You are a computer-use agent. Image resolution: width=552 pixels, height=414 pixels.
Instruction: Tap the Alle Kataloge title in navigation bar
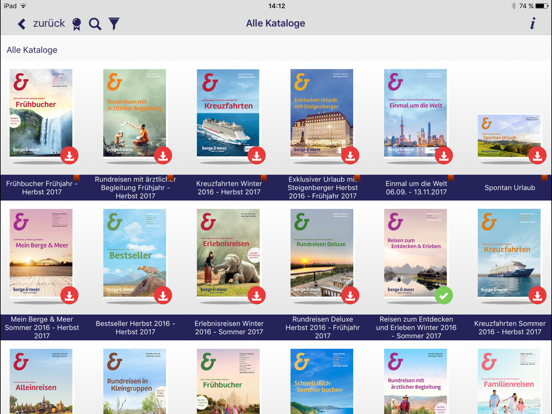click(x=276, y=23)
